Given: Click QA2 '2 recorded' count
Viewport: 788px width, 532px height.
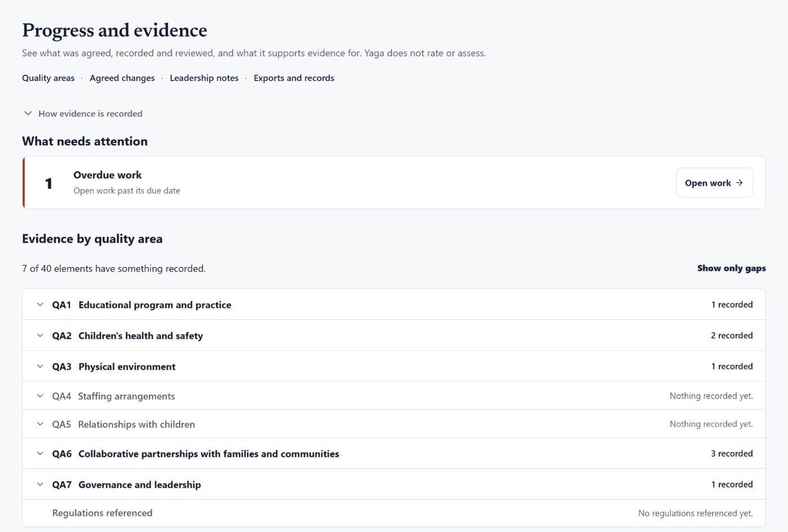Looking at the screenshot, I should click(732, 336).
